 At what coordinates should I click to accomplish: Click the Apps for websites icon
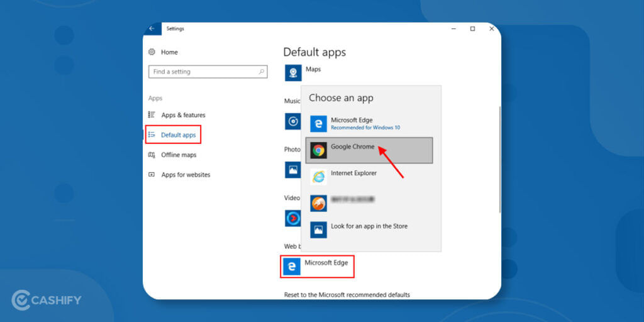(x=152, y=175)
